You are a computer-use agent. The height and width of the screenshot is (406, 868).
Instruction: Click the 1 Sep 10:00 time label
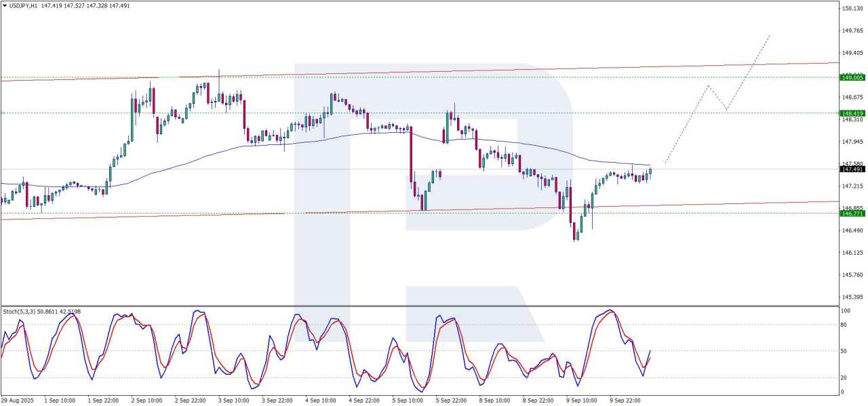coord(58,401)
